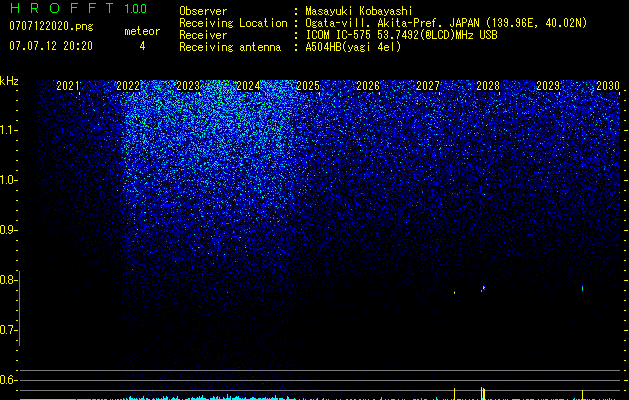Viewport: 629px width, 400px height.
Task: Click the Receiving antenna label
Action: coord(230,47)
